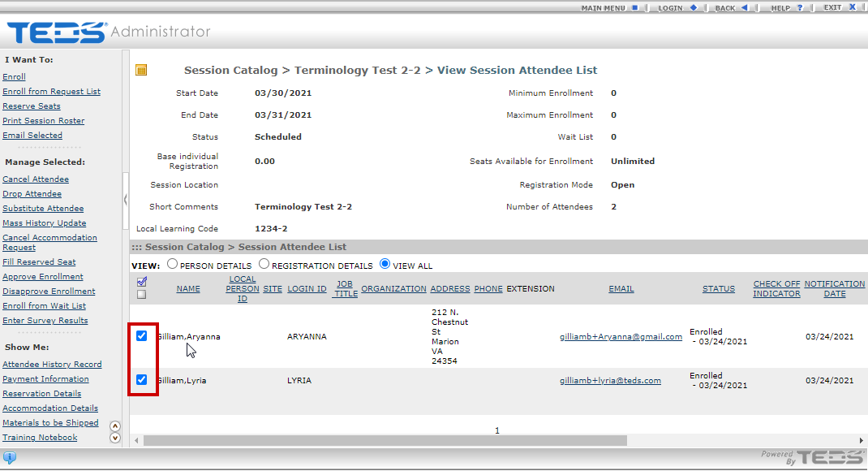Screen dimensions: 868x471
Task: Click the horizontal scrollbar under the attendee list
Action: click(385, 440)
